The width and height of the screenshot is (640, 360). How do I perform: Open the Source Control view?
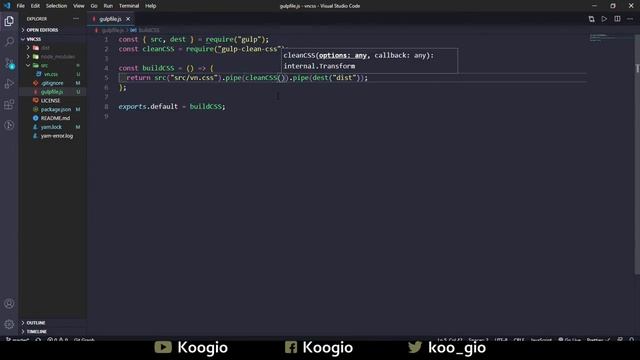tap(9, 63)
